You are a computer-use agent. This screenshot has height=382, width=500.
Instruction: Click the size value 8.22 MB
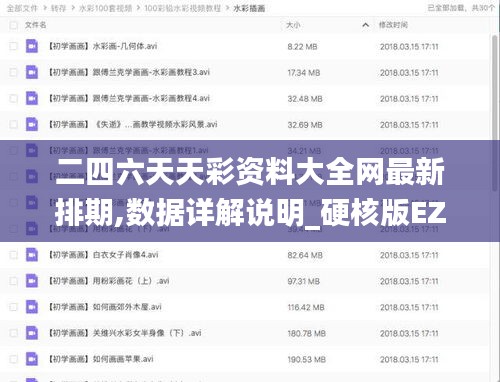click(x=302, y=46)
